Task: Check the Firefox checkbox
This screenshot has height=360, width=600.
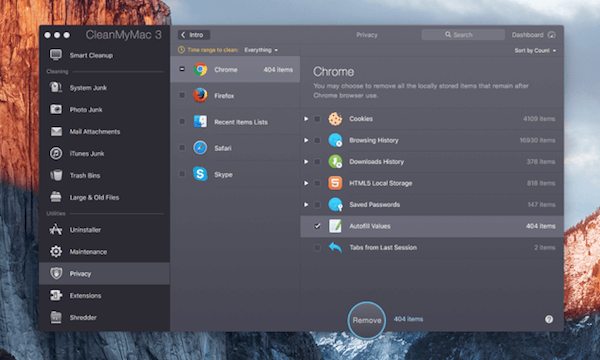Action: click(x=182, y=95)
